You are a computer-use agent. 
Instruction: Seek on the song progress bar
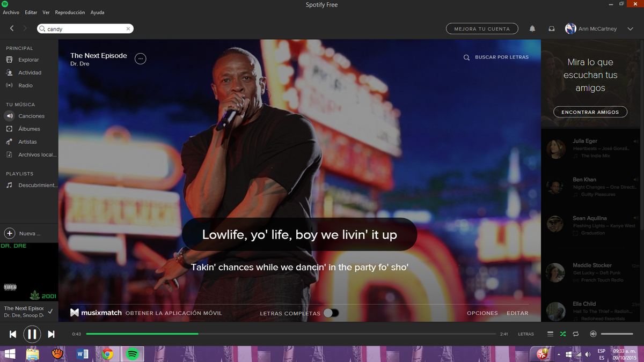[x=291, y=334]
